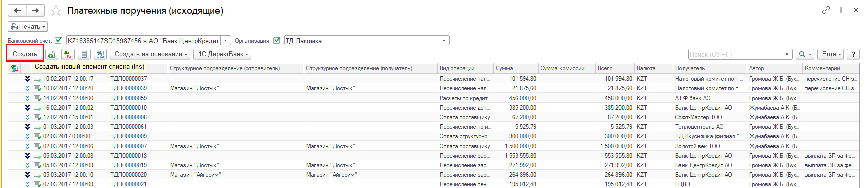Go forward with the right arrow
This screenshot has height=188, width=868.
35,10
